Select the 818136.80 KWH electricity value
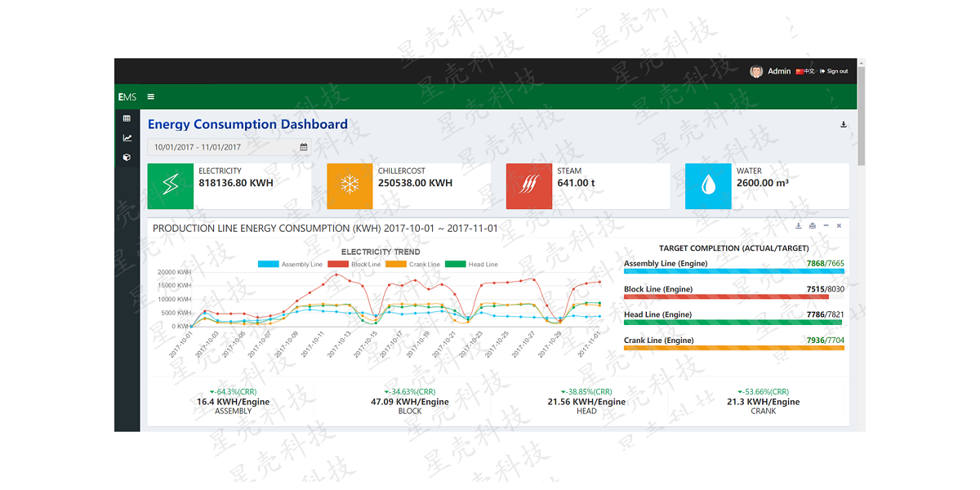The width and height of the screenshot is (980, 490). coord(236,183)
